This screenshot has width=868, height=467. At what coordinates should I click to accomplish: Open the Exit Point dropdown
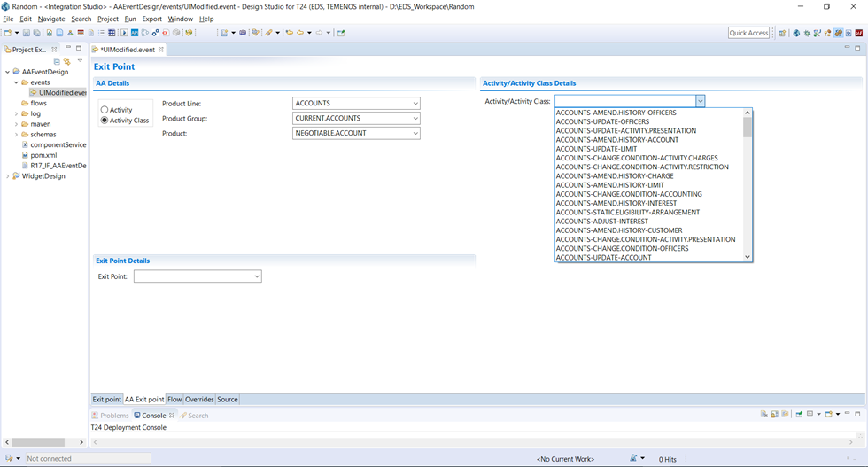coord(257,277)
